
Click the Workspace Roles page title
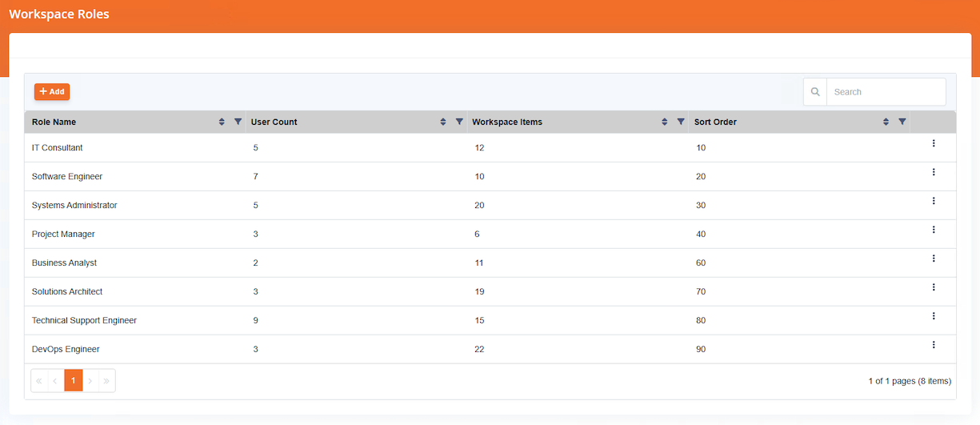(x=59, y=14)
